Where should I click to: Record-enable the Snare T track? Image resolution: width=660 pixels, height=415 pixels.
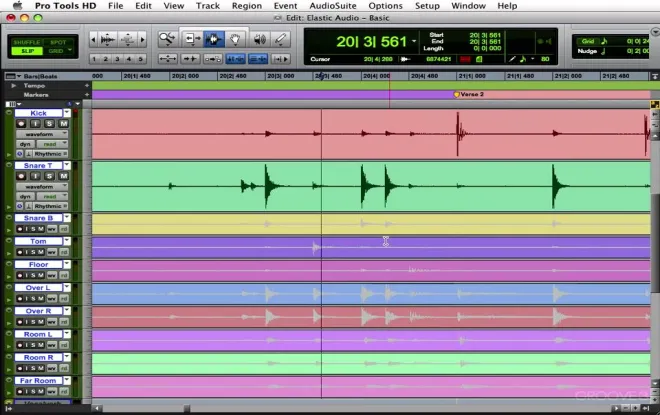pyautogui.click(x=21, y=176)
